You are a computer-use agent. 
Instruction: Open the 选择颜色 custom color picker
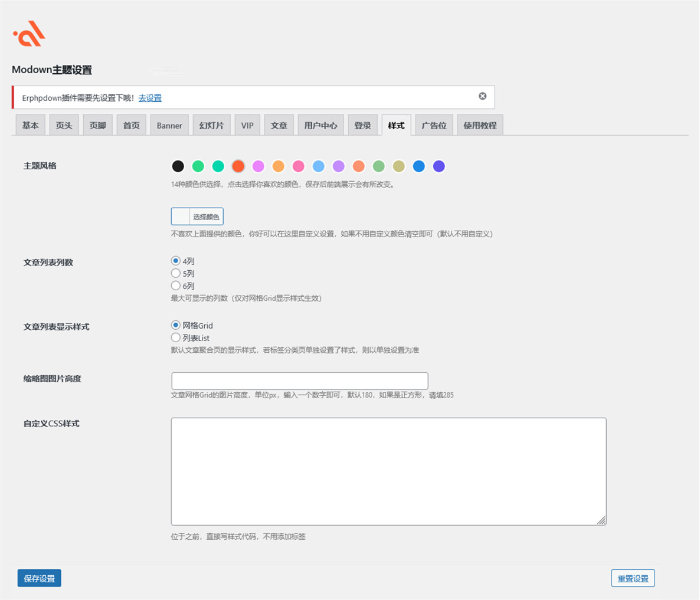[197, 217]
